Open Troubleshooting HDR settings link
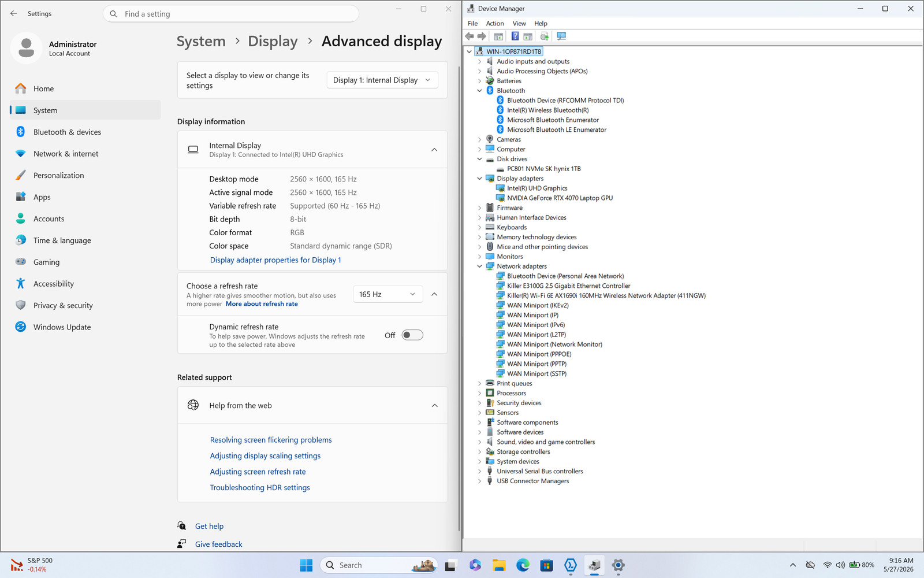Screen dimensions: 924x578 point(260,488)
